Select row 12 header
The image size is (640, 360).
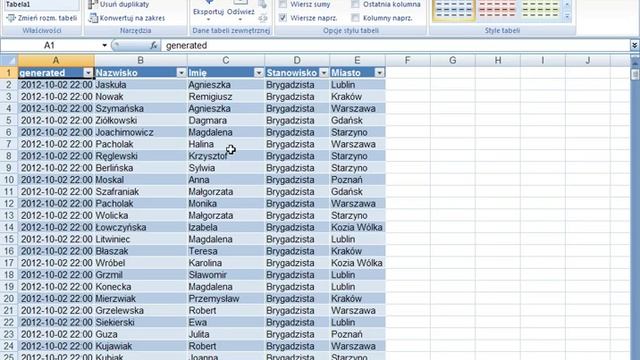point(9,203)
